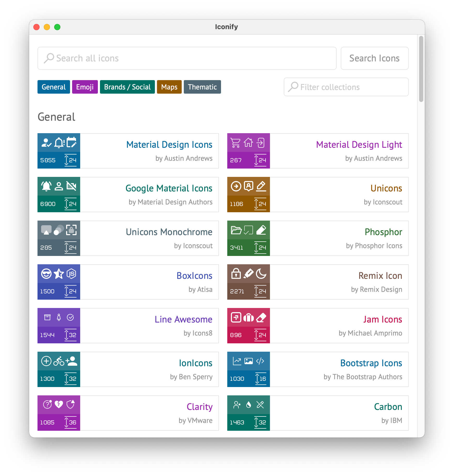
Task: Click the calendar-edit icon in Material Design Icons
Action: point(71,143)
